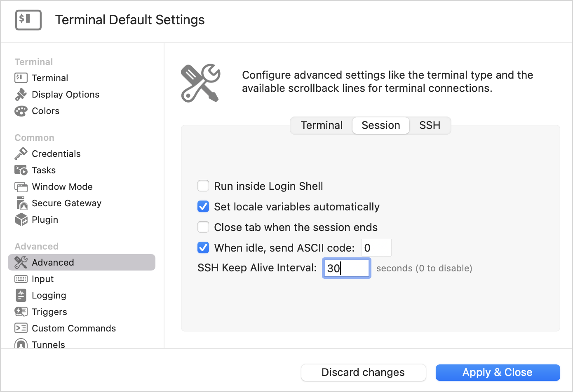Click the Plugin cube icon
This screenshot has height=392, width=573.
point(21,219)
